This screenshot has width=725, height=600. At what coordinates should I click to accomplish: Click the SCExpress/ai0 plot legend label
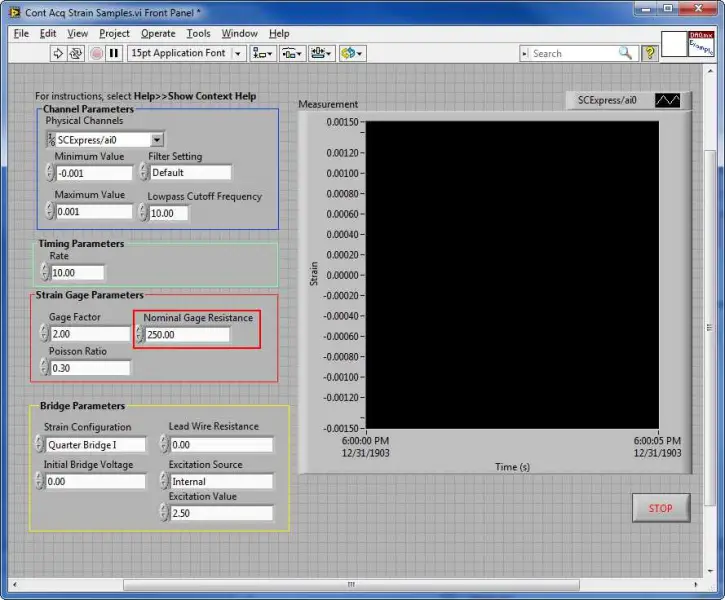(x=607, y=100)
